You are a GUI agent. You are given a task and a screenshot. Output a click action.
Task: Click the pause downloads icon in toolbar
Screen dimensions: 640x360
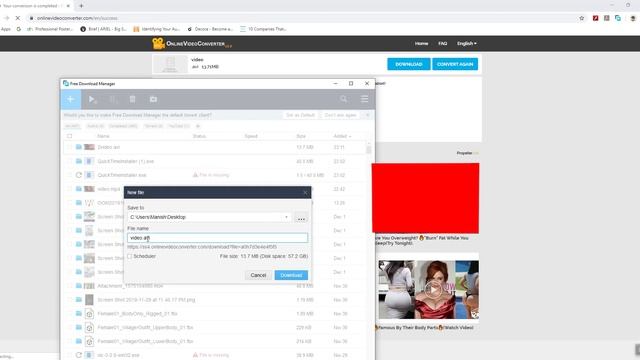click(x=113, y=99)
